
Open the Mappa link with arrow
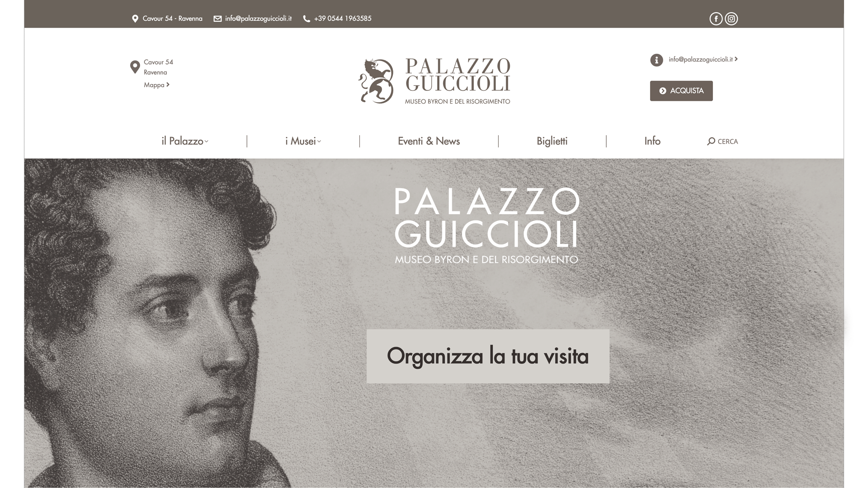156,85
